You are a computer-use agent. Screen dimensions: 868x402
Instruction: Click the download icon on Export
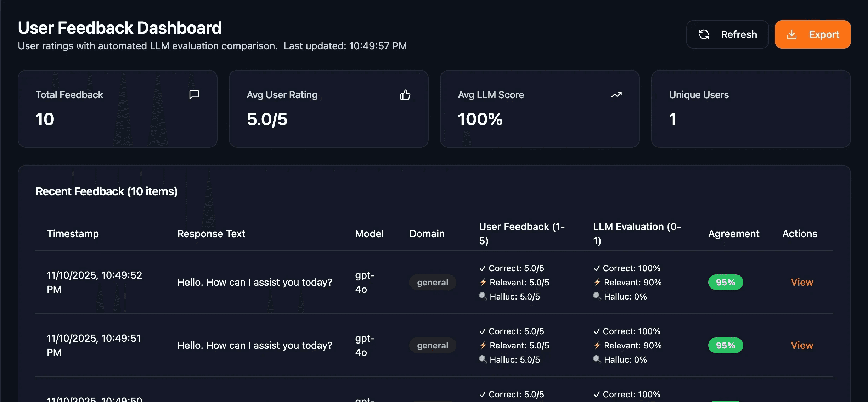[x=791, y=34]
